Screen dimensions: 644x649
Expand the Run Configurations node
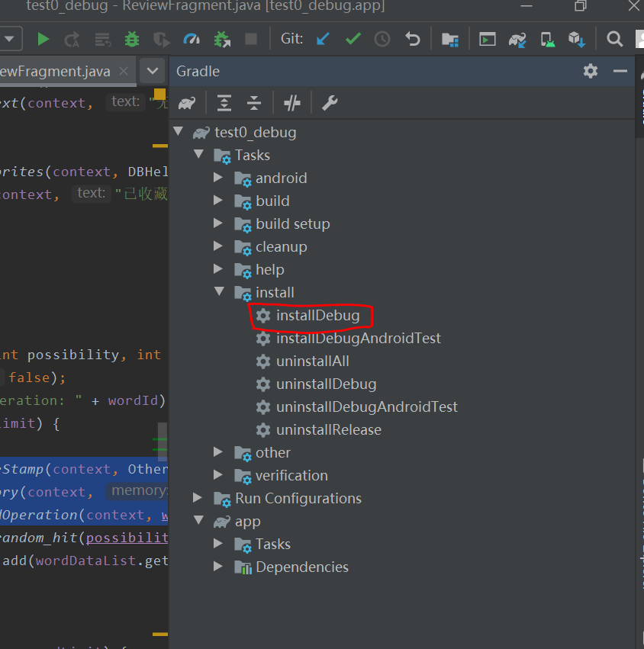click(x=198, y=498)
